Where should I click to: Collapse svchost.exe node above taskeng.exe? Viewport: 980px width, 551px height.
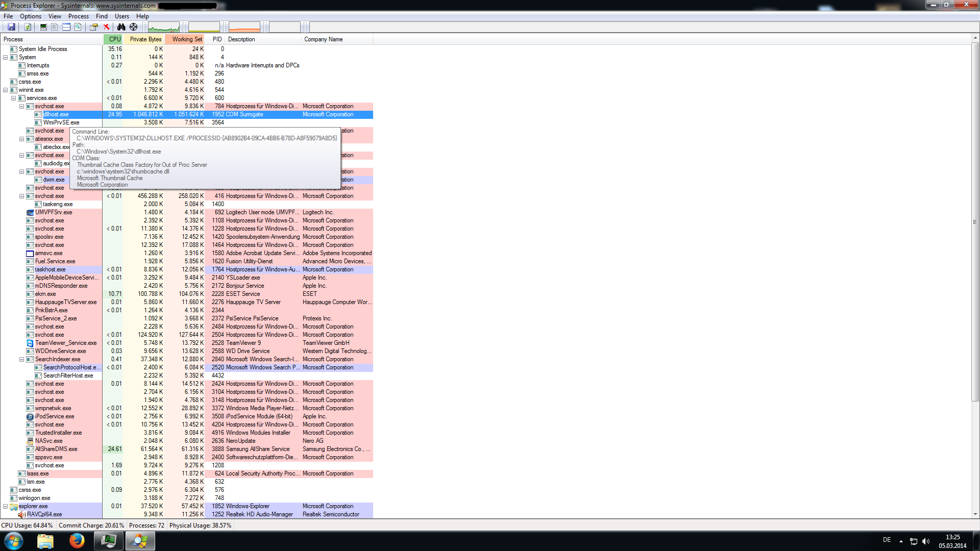coord(22,196)
